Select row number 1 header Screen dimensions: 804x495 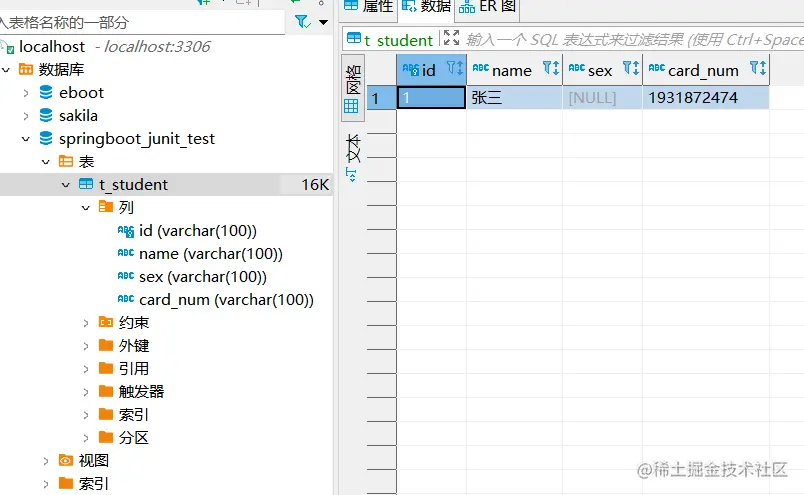[x=381, y=98]
